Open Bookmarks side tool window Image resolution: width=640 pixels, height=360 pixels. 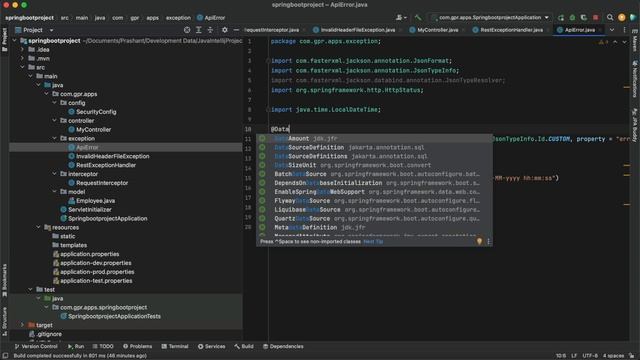click(x=4, y=280)
